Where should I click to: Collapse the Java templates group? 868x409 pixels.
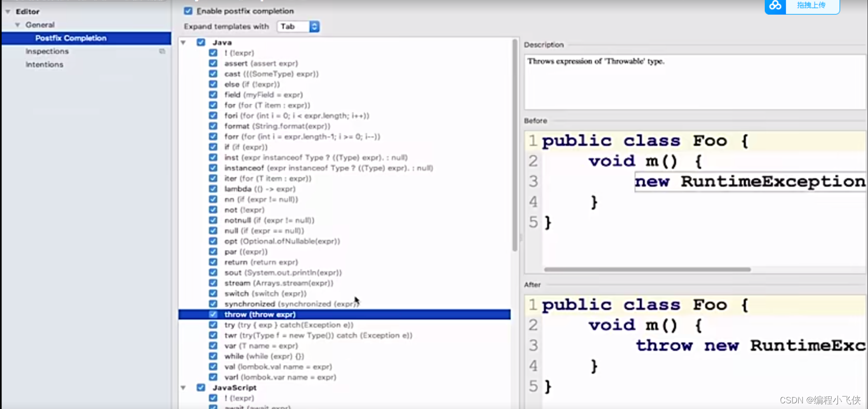click(x=183, y=42)
